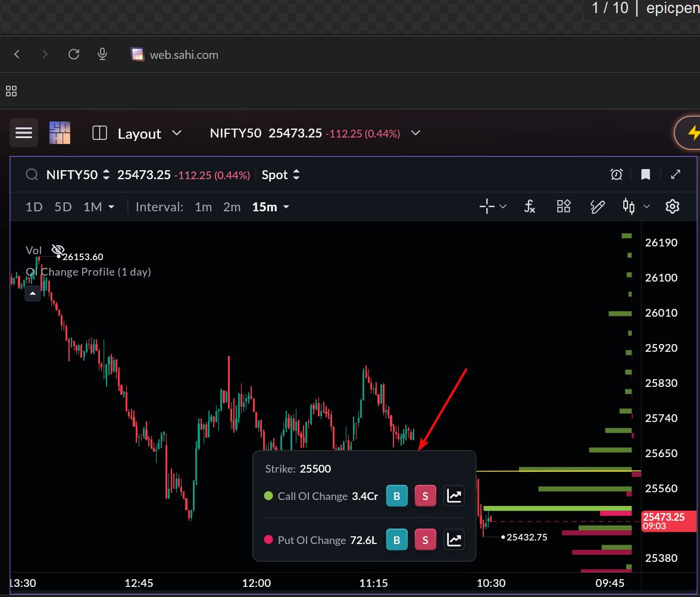Click the green Call OI Change dot
Screen dimensions: 700x597
(x=268, y=496)
